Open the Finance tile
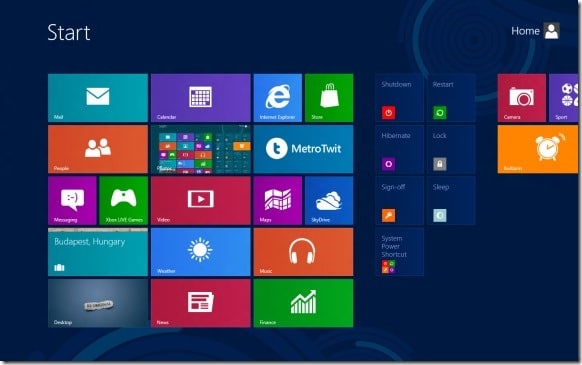 pyautogui.click(x=303, y=303)
